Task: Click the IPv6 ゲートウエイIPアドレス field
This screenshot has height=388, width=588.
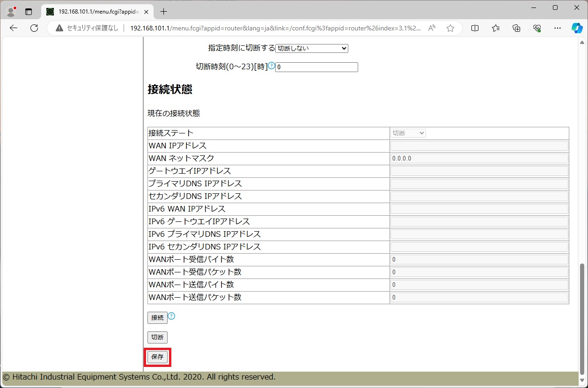Action: click(479, 222)
